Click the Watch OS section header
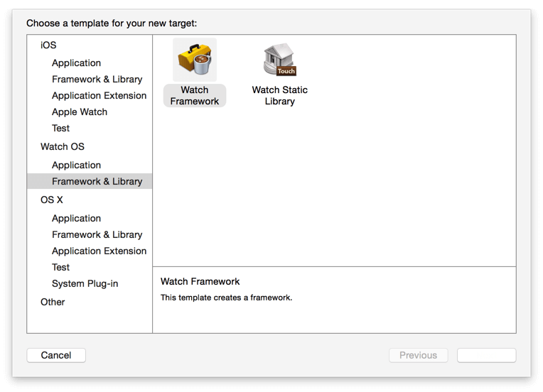Viewport: 543px width, 392px height. (63, 146)
